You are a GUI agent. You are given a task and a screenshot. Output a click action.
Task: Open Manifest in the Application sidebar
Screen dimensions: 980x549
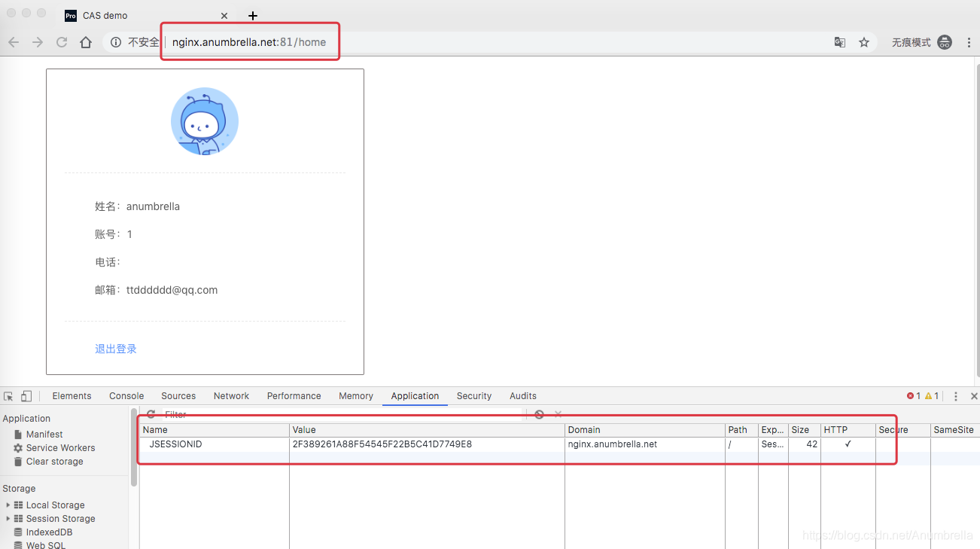coord(44,435)
